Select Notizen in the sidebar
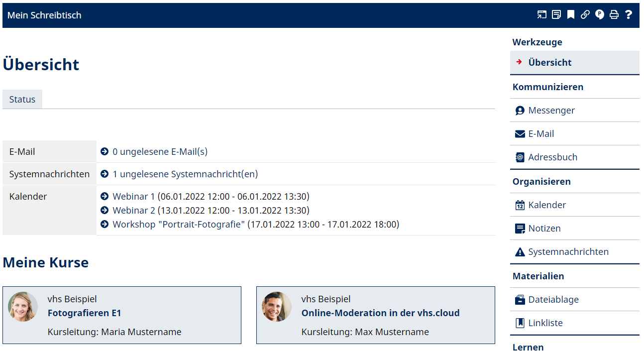The image size is (644, 354). tap(544, 229)
